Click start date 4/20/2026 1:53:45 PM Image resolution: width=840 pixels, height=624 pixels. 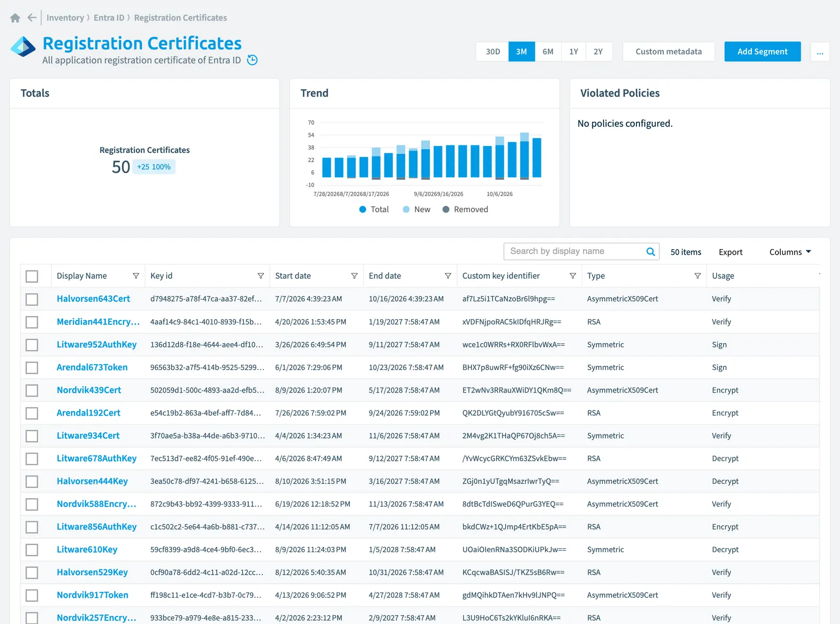pyautogui.click(x=311, y=322)
